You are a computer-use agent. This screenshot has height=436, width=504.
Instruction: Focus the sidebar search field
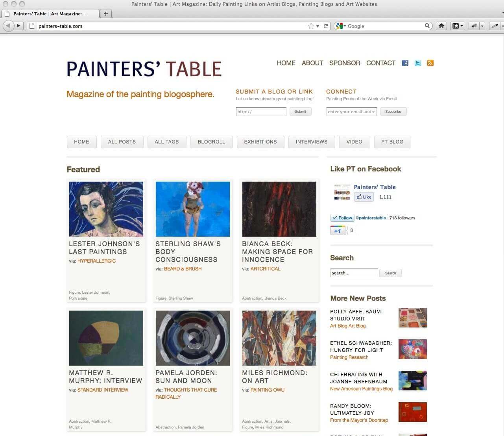(354, 273)
